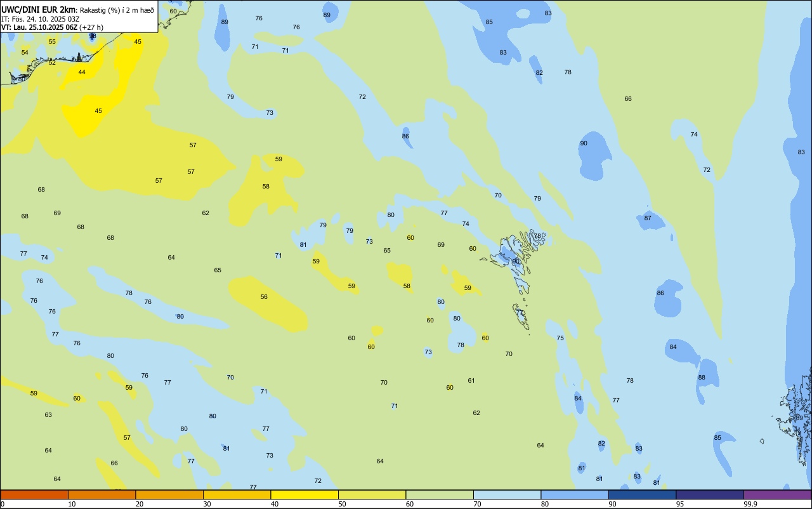The image size is (812, 509).
Task: Click the 0–10 dark orange legend swatch
Action: point(34,494)
